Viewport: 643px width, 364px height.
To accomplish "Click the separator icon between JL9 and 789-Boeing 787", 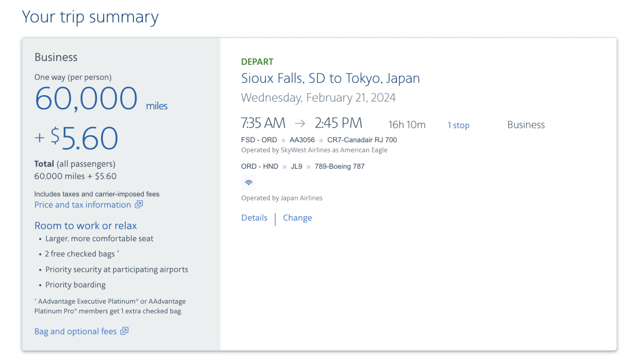I will [309, 166].
